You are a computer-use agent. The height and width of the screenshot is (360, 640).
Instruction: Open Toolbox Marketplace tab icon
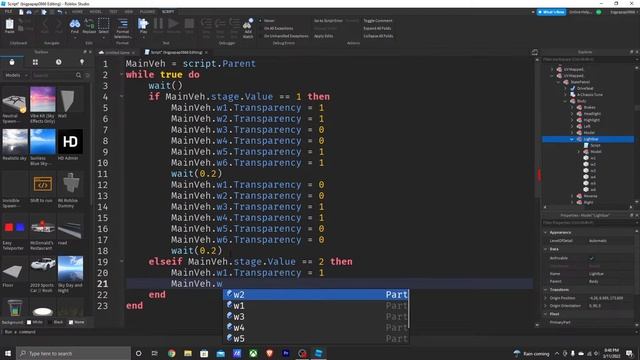coord(12,62)
